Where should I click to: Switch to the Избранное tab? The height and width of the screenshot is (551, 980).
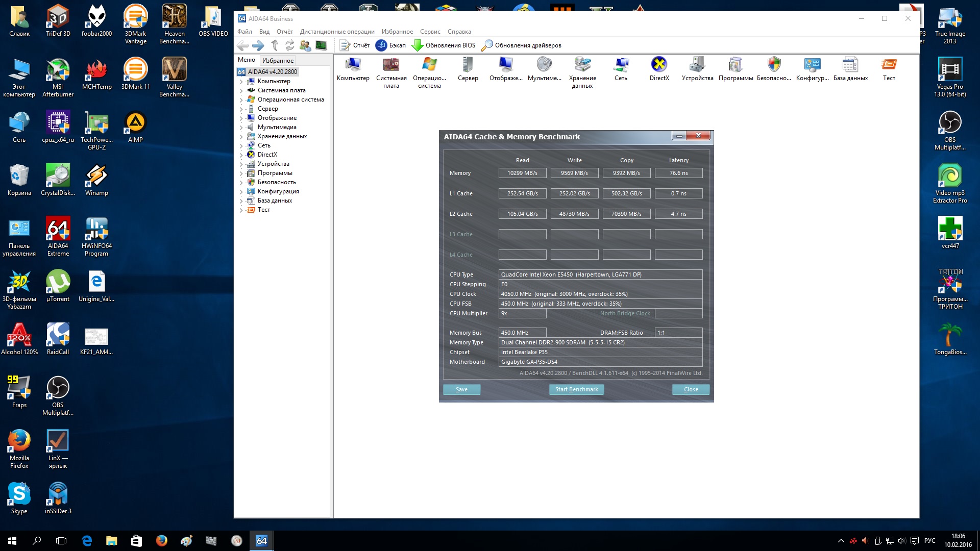tap(278, 60)
